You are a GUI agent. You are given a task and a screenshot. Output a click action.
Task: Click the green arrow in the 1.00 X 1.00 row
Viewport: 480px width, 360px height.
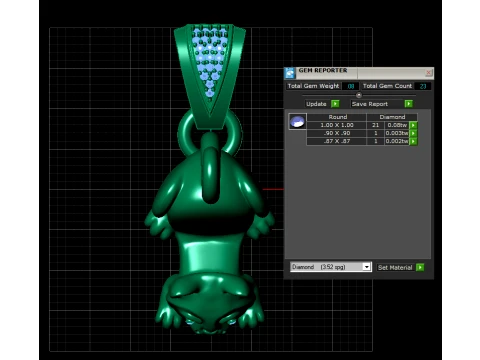[x=413, y=125]
